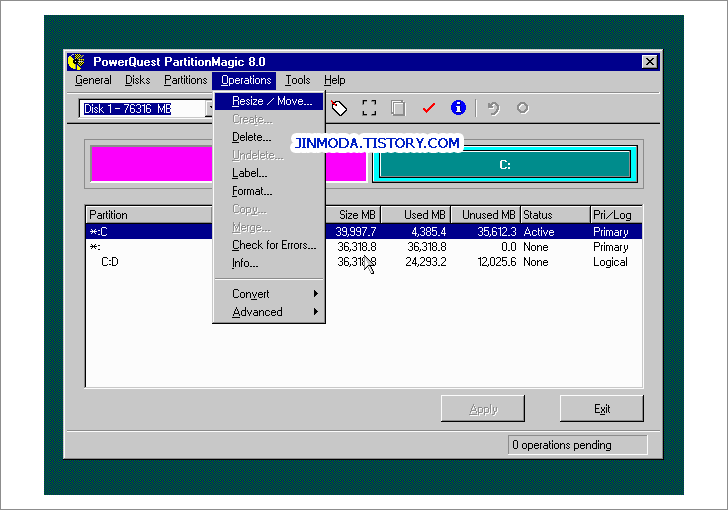Open the Tools menu
728x510 pixels.
tap(298, 80)
